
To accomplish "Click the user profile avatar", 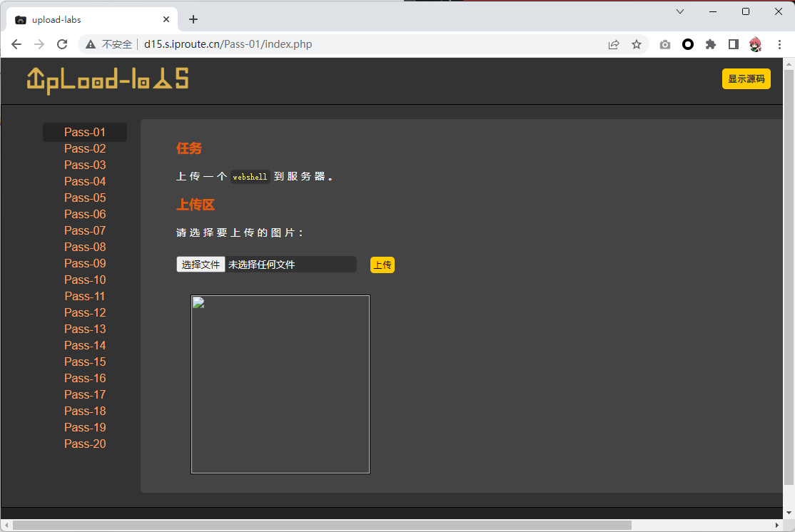I will (756, 44).
